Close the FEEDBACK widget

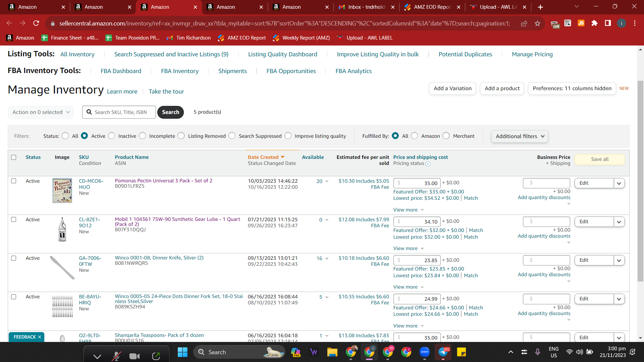(x=40, y=337)
